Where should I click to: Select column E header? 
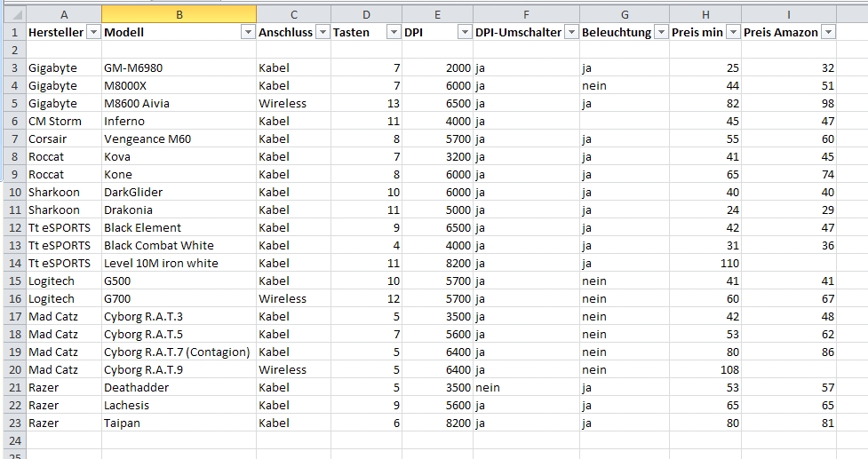click(437, 15)
